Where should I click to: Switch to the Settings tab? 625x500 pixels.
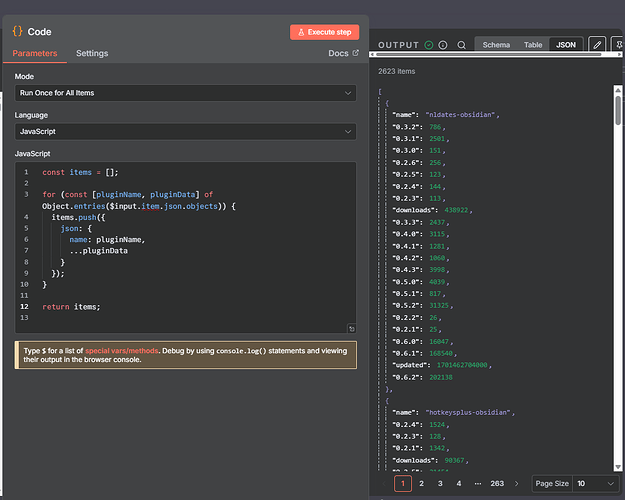pyautogui.click(x=92, y=54)
